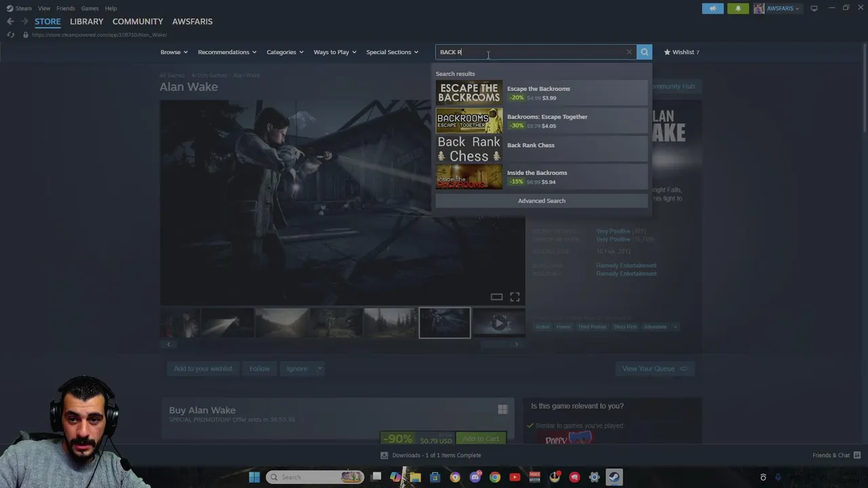Select Back Rank Chess search result

[541, 149]
